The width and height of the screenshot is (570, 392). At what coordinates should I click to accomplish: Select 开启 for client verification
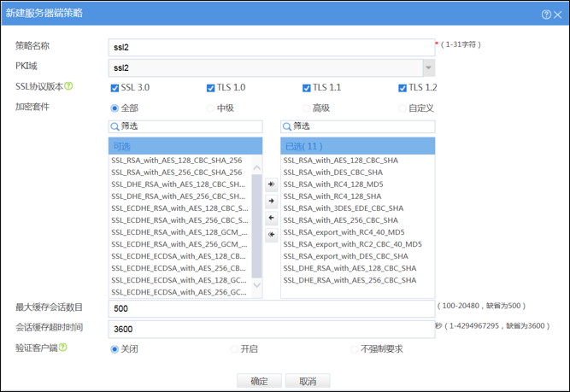(235, 348)
